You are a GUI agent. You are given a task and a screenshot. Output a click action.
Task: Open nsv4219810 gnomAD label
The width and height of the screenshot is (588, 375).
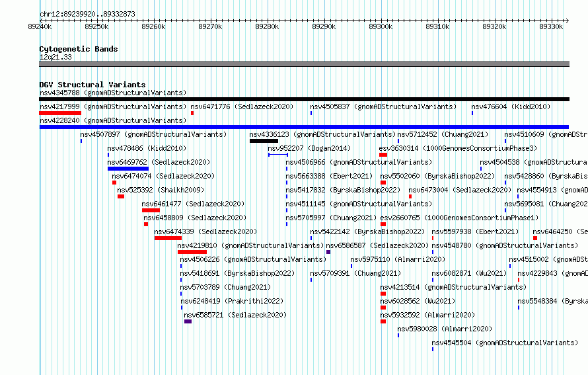click(x=250, y=245)
